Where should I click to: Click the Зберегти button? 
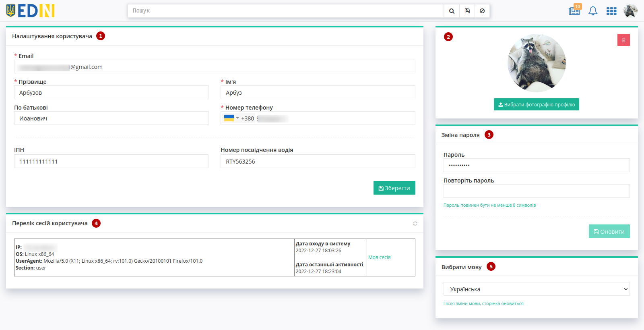coord(394,188)
